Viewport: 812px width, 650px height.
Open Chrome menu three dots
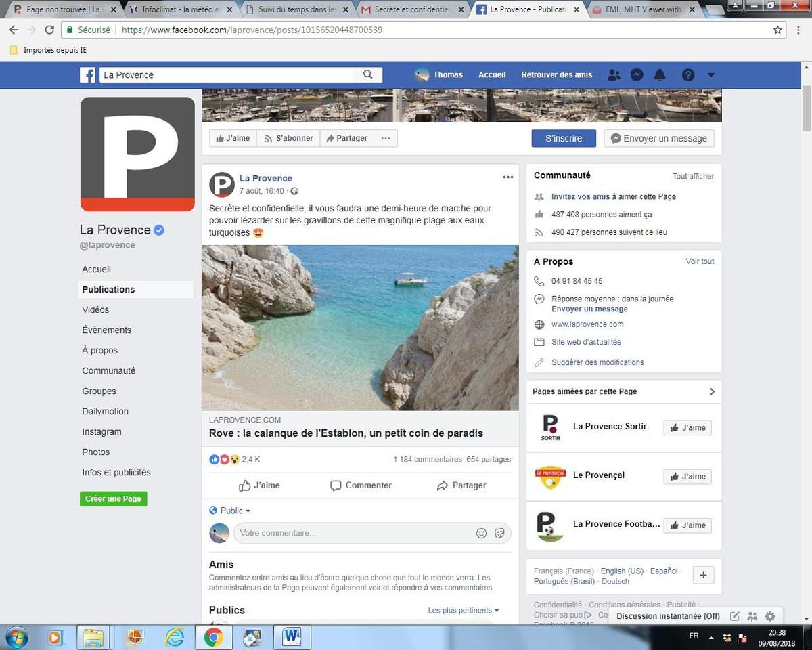800,30
